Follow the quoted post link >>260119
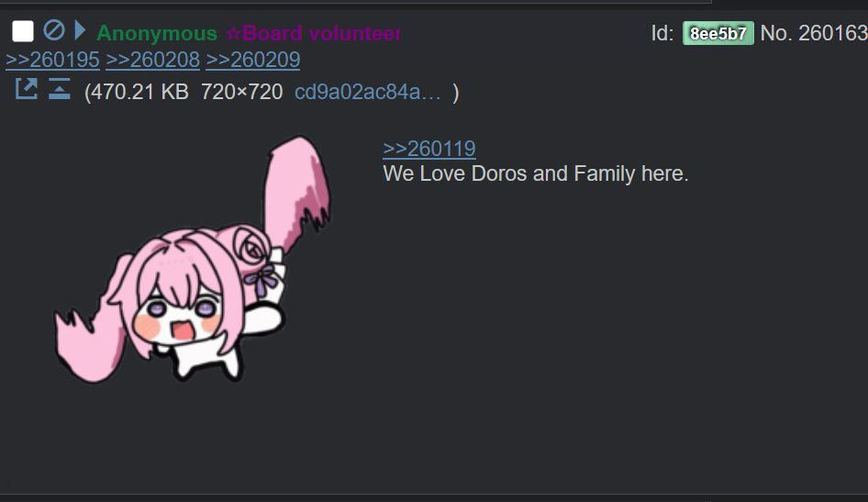868x502 pixels. 429,149
